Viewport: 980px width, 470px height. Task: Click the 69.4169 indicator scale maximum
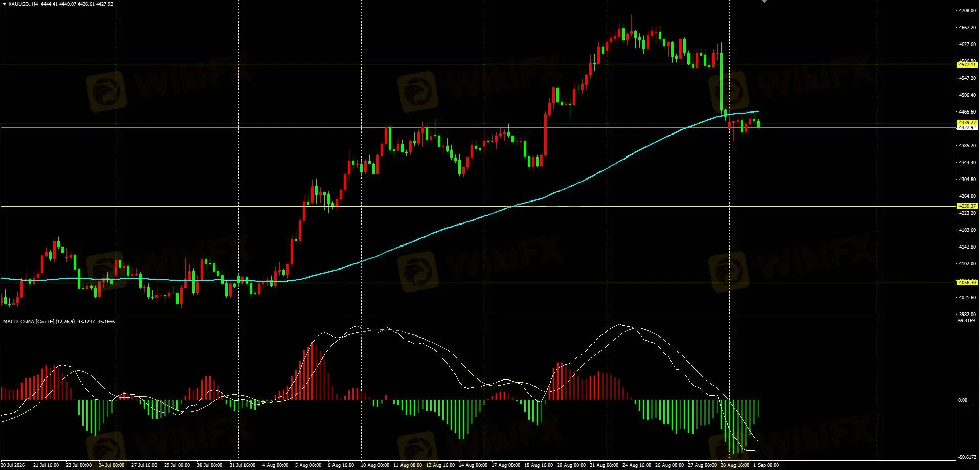click(967, 321)
